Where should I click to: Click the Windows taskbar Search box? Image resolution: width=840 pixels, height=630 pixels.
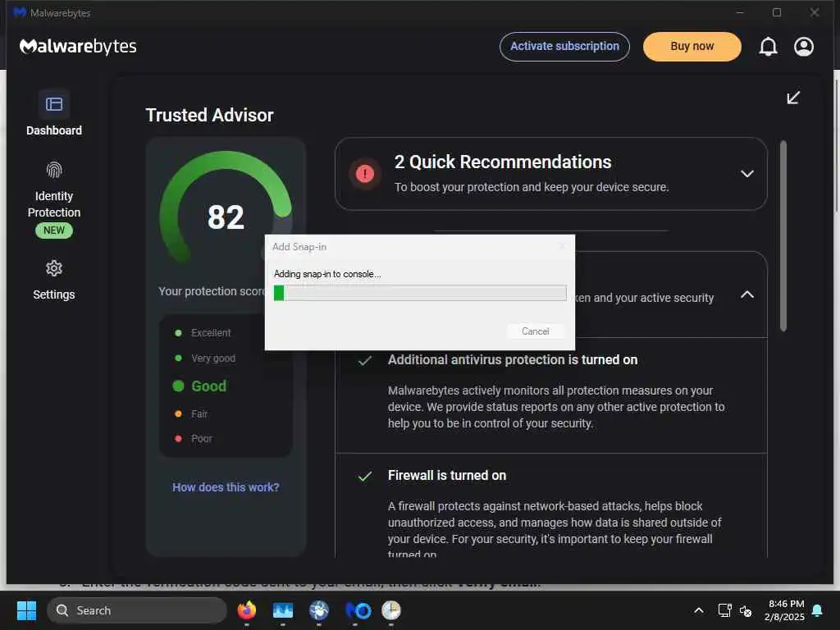[137, 610]
